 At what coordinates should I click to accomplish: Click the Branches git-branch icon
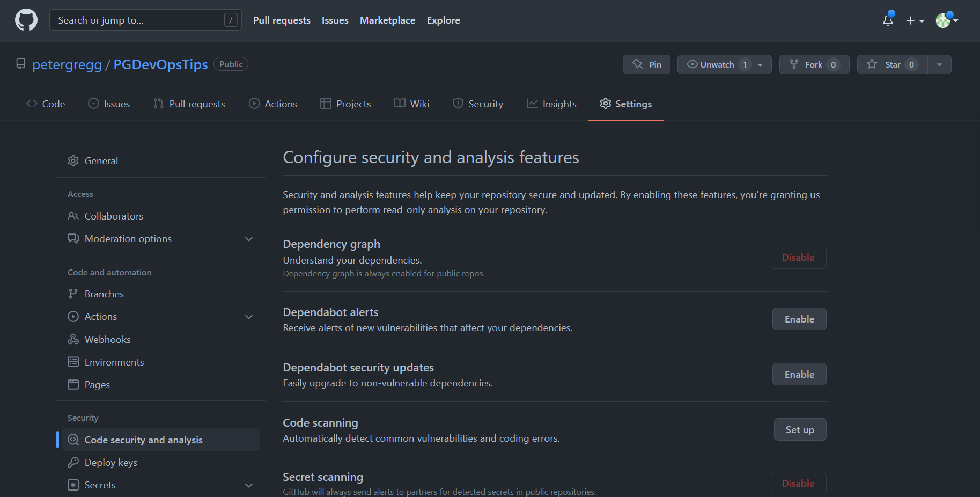tap(73, 294)
